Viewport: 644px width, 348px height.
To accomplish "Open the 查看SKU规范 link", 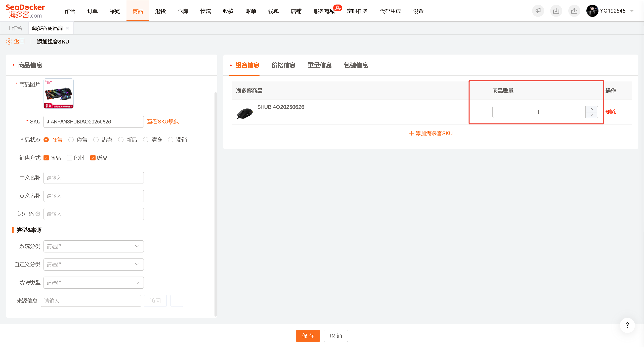I will click(x=163, y=122).
